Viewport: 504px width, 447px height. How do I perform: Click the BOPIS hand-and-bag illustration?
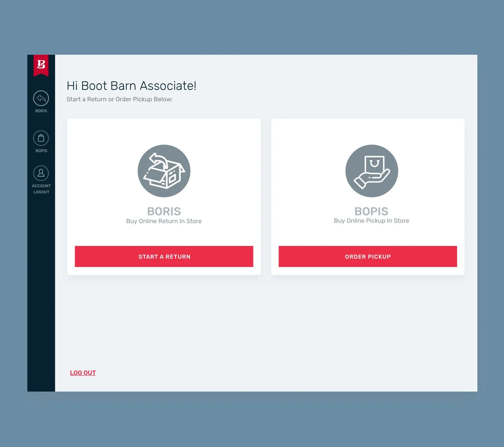372,171
